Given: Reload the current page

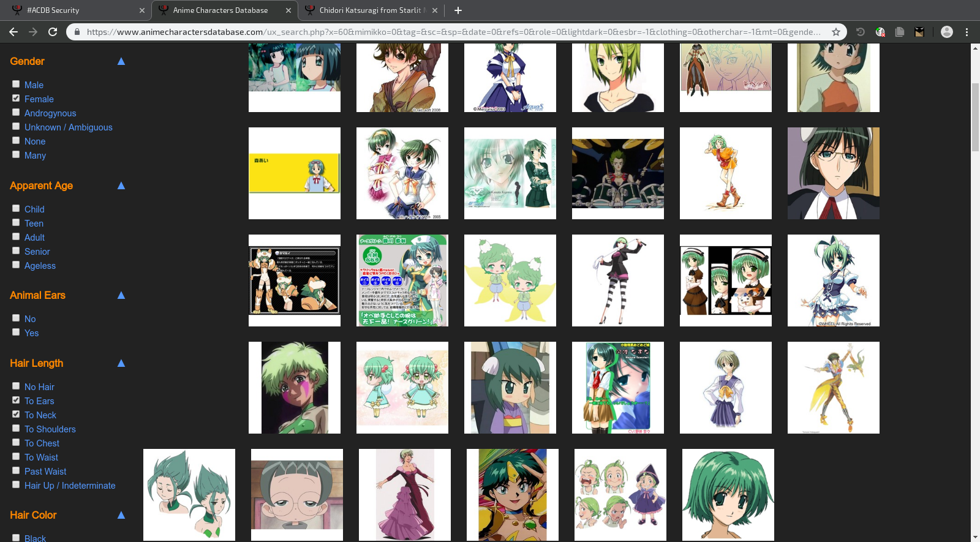Looking at the screenshot, I should pos(53,32).
